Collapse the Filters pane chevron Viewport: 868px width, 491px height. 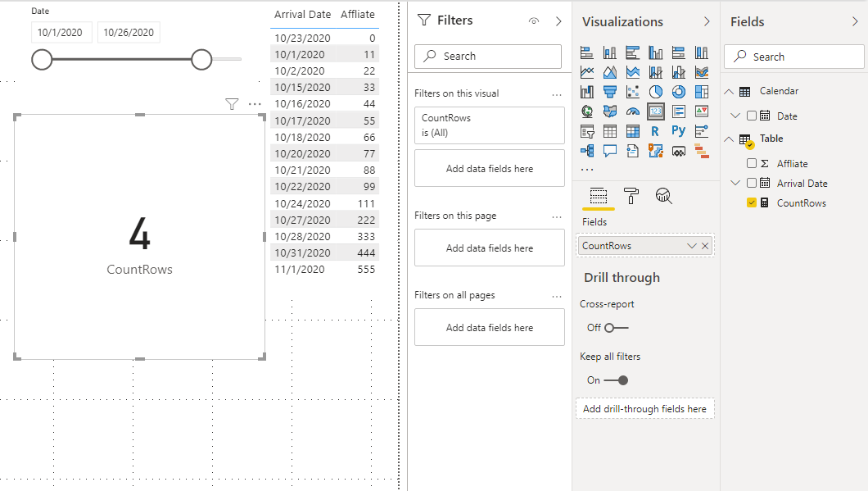pos(558,21)
